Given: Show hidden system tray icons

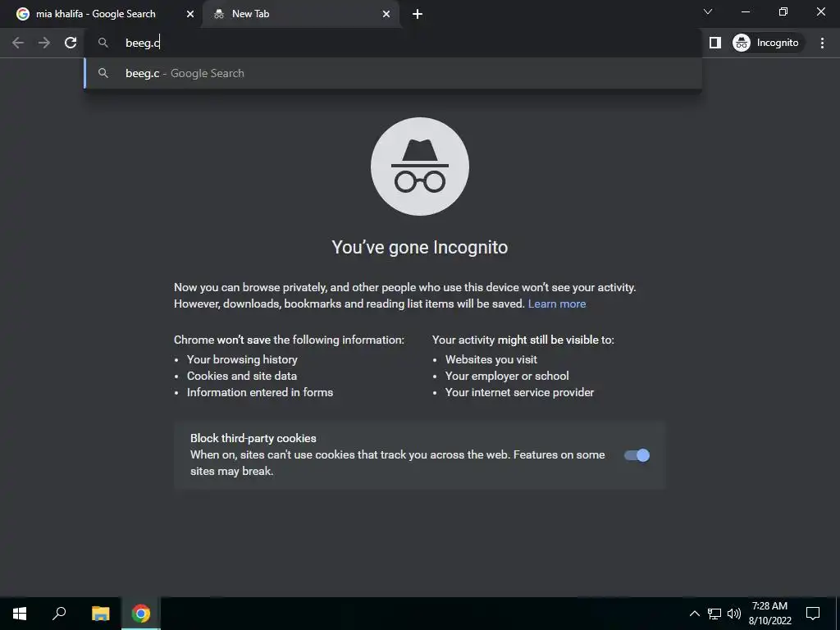Looking at the screenshot, I should click(694, 614).
